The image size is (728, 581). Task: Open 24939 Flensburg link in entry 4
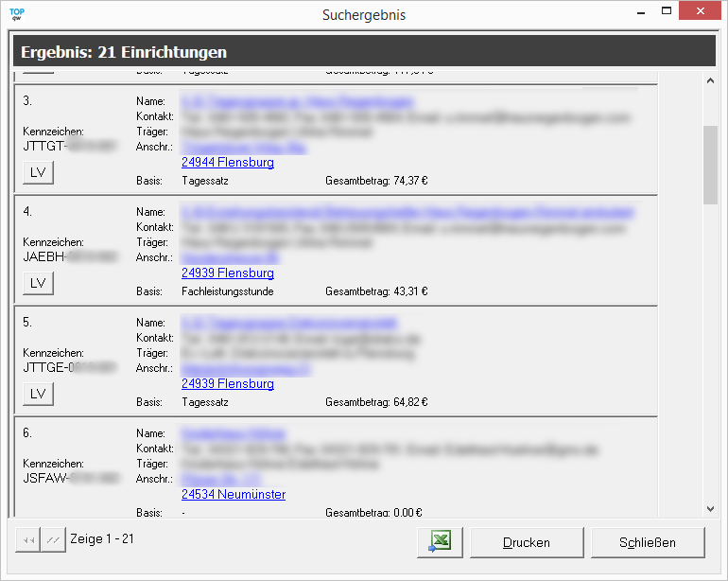click(228, 273)
